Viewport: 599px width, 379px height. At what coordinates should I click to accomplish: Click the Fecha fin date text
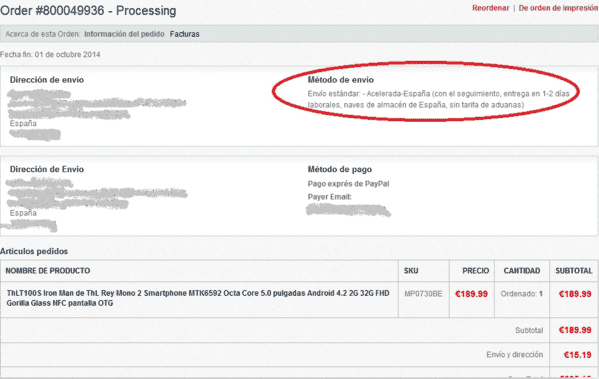pos(50,55)
